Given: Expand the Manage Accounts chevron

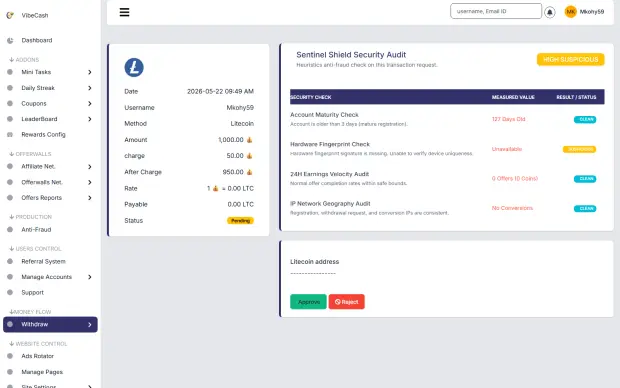Looking at the screenshot, I should (90, 277).
